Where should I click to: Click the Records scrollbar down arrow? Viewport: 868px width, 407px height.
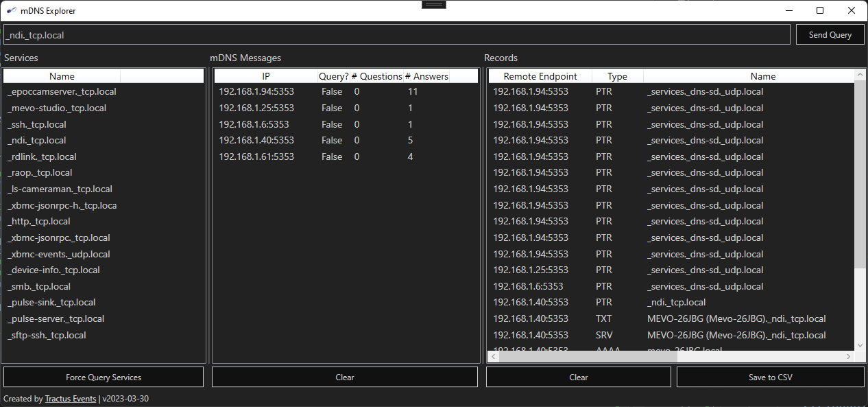point(860,345)
